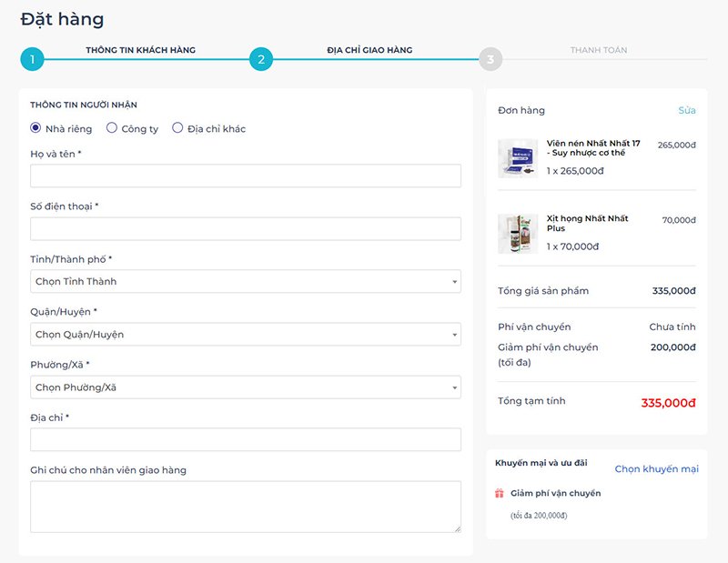This screenshot has width=728, height=563.
Task: Click the step 2 circle icon
Action: tap(261, 59)
